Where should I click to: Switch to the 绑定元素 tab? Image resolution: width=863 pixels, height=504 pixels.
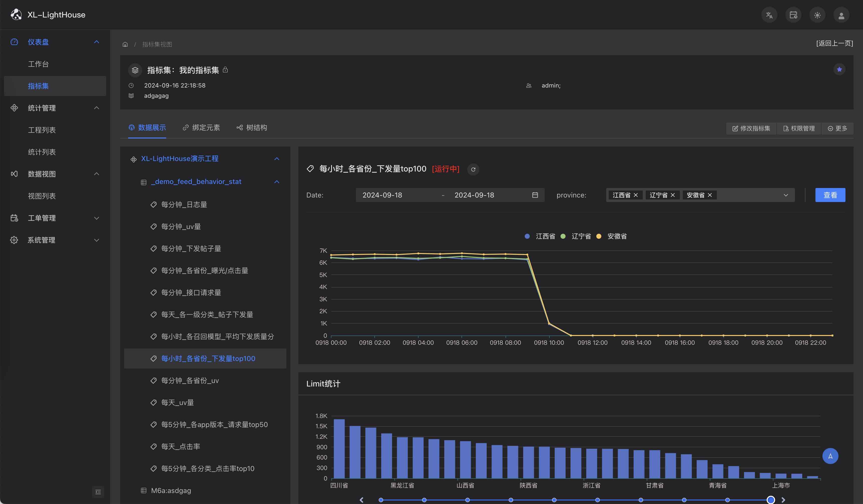click(x=201, y=128)
